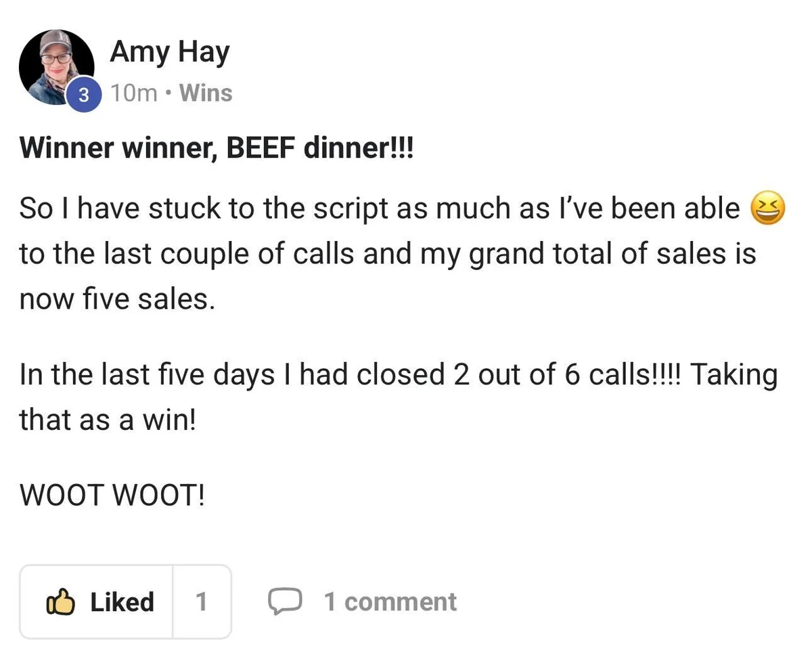Screen dimensions: 812x664
Task: Open the Wins category filter
Action: [207, 93]
